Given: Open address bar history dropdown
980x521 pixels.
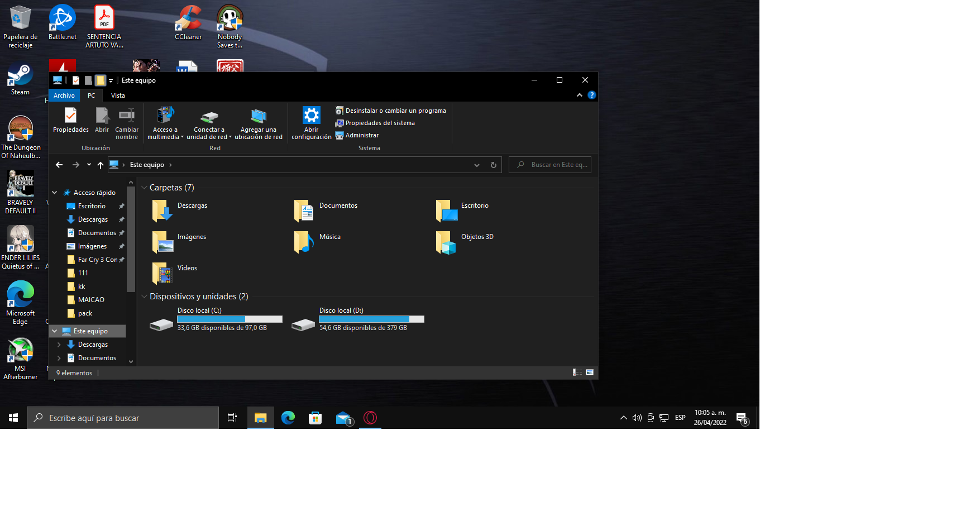Looking at the screenshot, I should coord(476,165).
